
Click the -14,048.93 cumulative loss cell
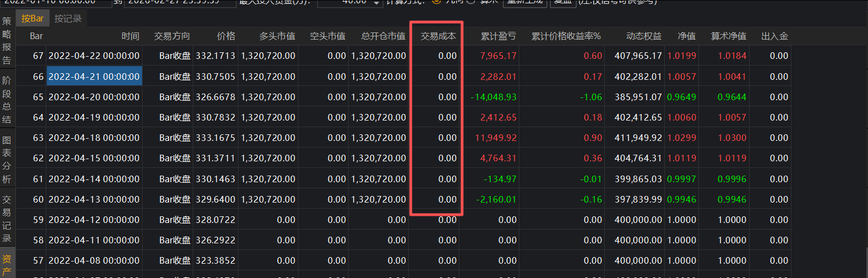[x=493, y=97]
